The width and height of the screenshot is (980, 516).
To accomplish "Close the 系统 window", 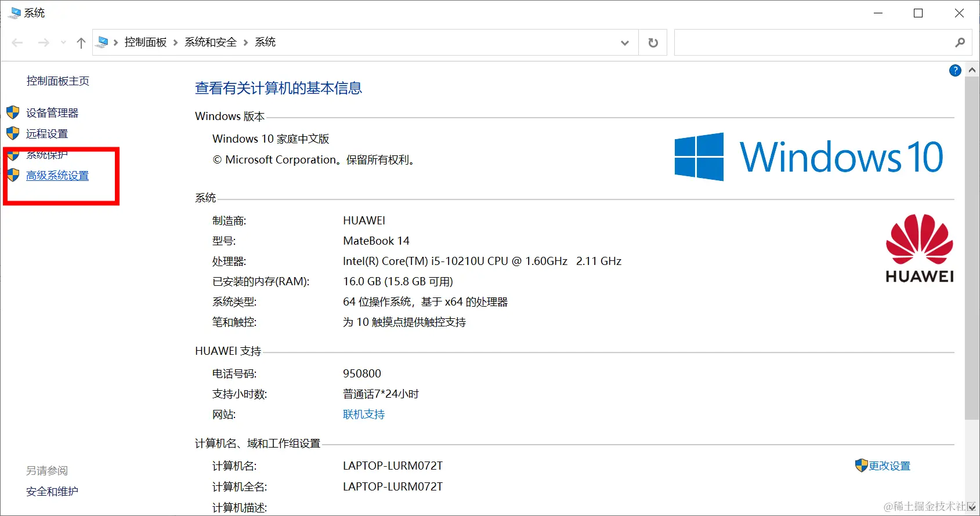I will click(x=959, y=13).
